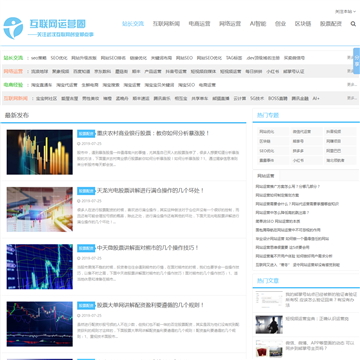Open the 小红书 tag in 网络运营 row
Image resolution: width=360 pixels, height=360 pixels.
(273, 71)
